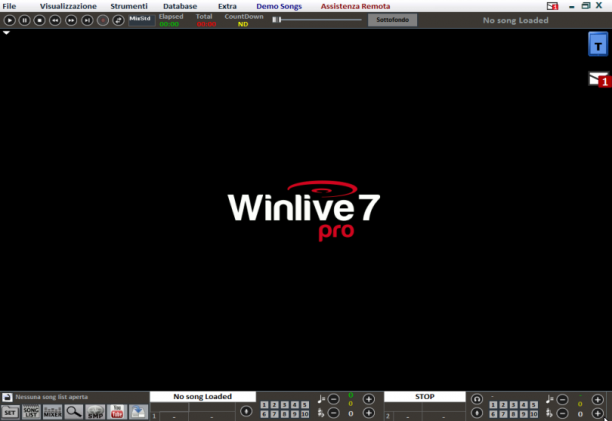Click the blue T text icon
Screen dimensions: 612x421
tap(598, 44)
